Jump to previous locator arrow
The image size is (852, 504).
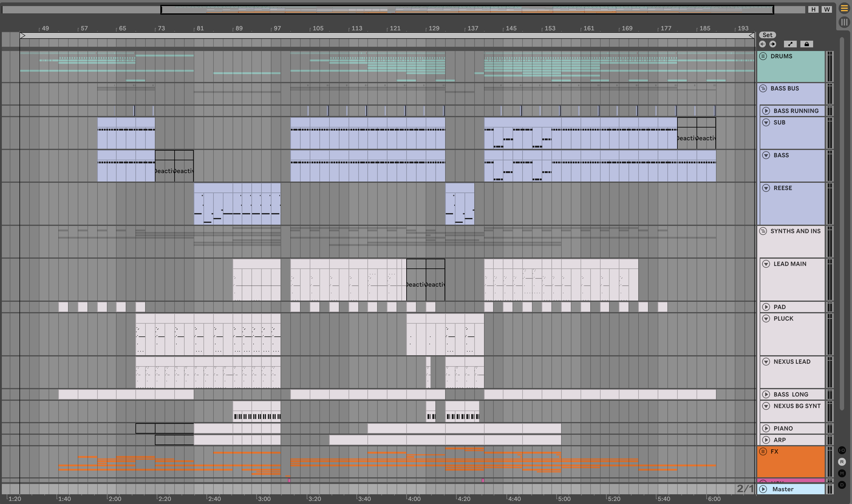point(762,44)
